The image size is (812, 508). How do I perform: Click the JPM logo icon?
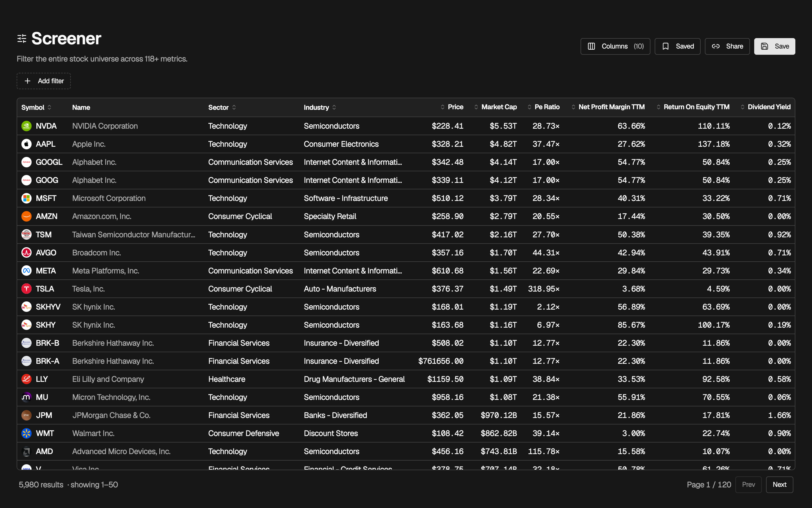click(x=27, y=416)
